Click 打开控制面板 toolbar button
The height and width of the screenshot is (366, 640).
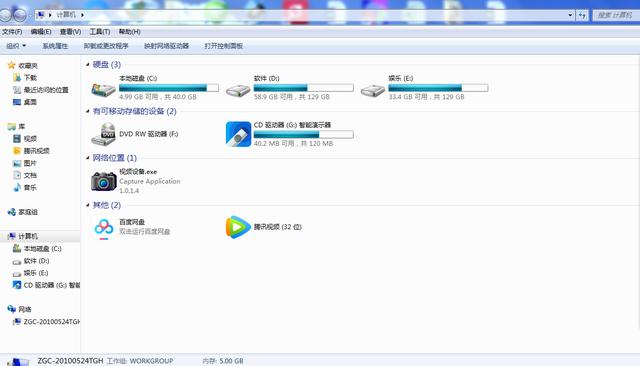pos(224,46)
